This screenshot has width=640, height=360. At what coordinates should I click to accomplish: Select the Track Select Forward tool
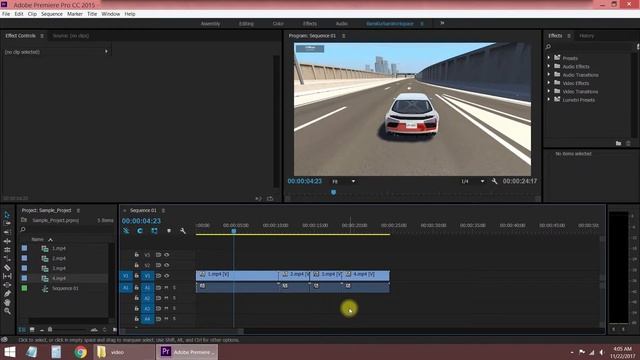tap(7, 223)
